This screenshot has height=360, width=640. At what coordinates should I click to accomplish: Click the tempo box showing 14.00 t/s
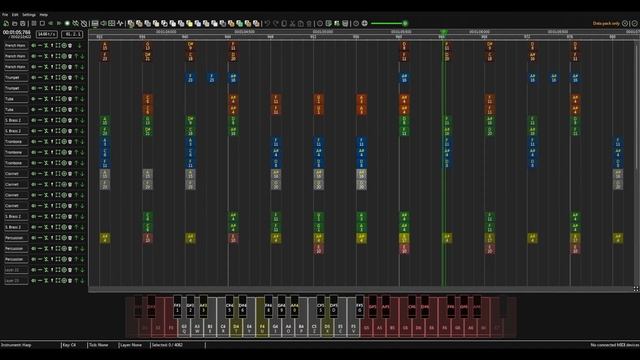[x=47, y=34]
